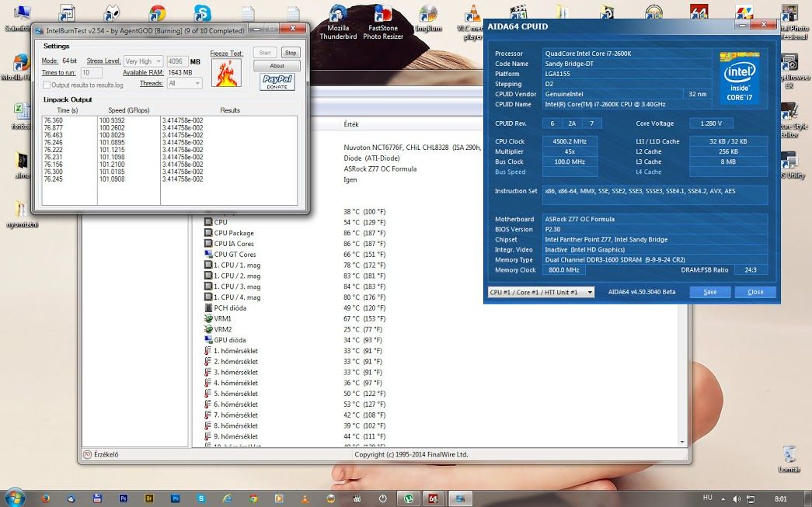Screen dimensions: 812x507
Task: Click the CPU GT Cores sensor icon
Action: pyautogui.click(x=208, y=254)
